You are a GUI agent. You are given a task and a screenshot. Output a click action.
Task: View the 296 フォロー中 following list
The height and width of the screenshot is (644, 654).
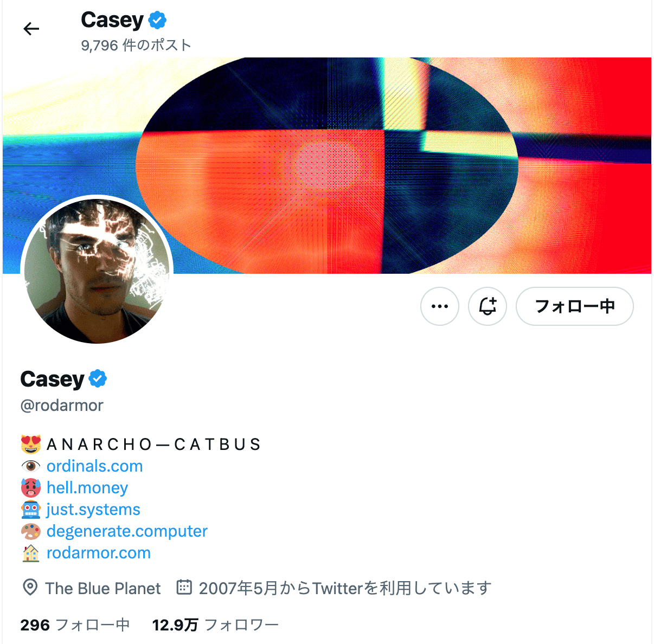click(75, 625)
